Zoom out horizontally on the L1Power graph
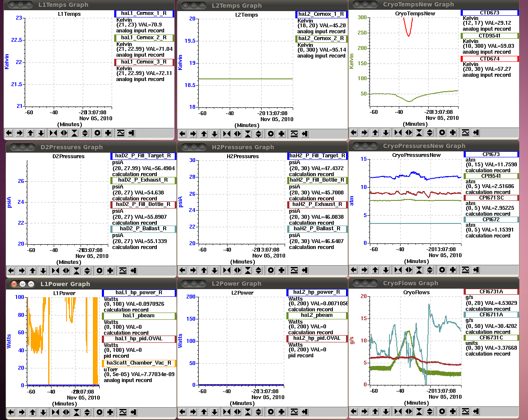The image size is (528, 420). pos(66,412)
